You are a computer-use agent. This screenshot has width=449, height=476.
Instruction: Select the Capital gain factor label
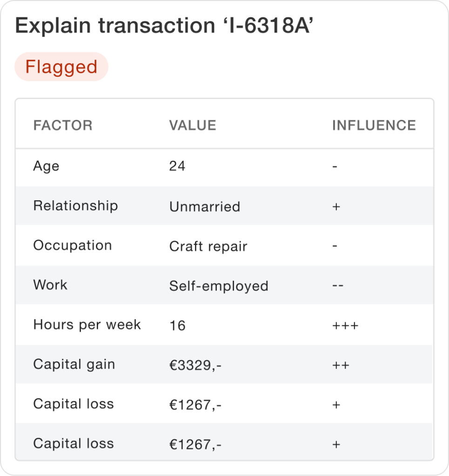tap(74, 364)
